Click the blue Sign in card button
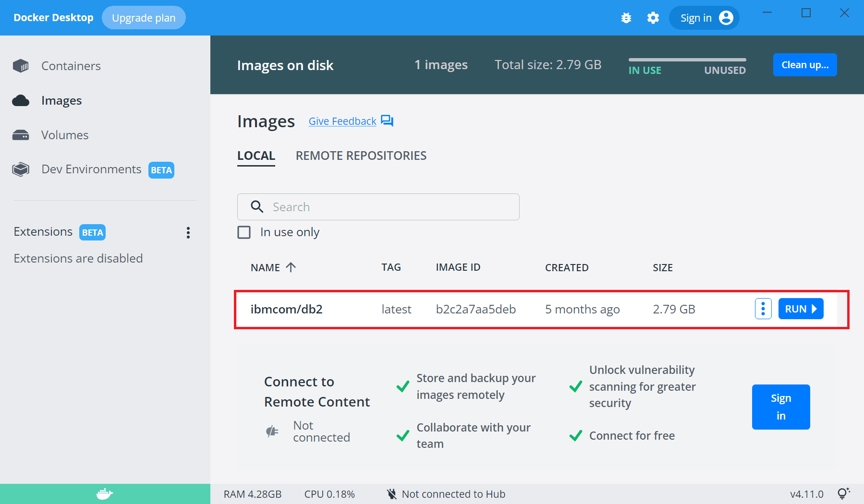Viewport: 864px width, 504px height. pyautogui.click(x=781, y=407)
